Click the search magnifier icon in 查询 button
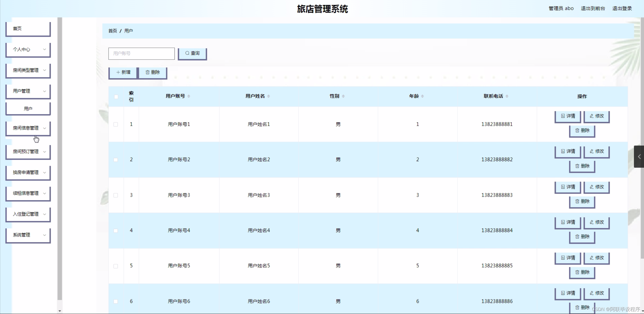 pyautogui.click(x=187, y=53)
